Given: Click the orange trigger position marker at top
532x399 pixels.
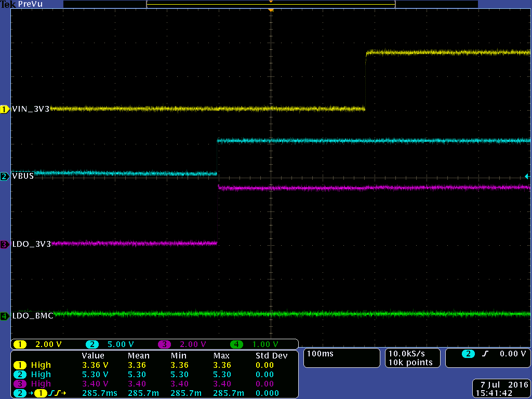Looking at the screenshot, I should (x=271, y=10).
